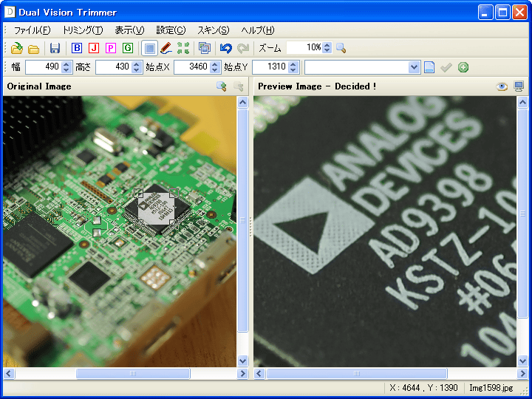Click the green circular plus icon
This screenshot has height=399, width=532.
tap(463, 67)
